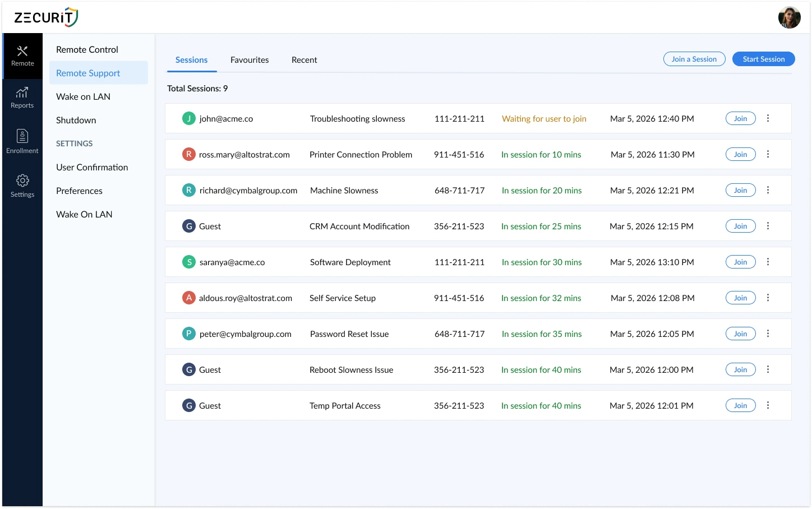Click the Join a Session button

pos(694,59)
